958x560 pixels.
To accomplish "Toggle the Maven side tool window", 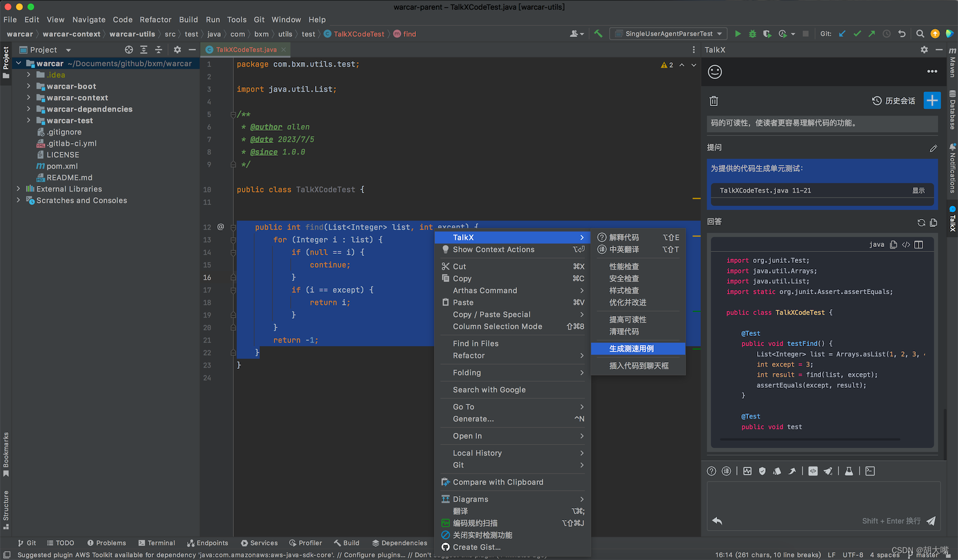I will [x=952, y=63].
